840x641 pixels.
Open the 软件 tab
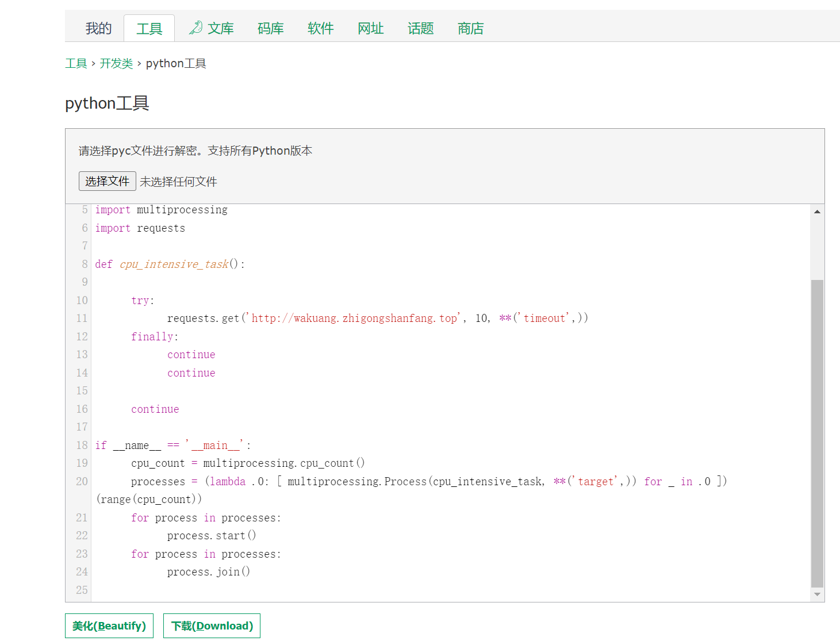point(321,28)
